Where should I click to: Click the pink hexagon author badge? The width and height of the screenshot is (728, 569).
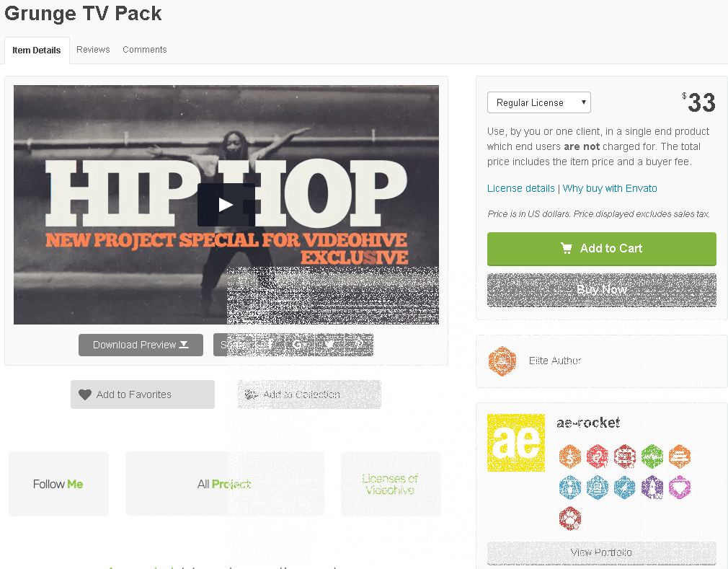tap(680, 488)
